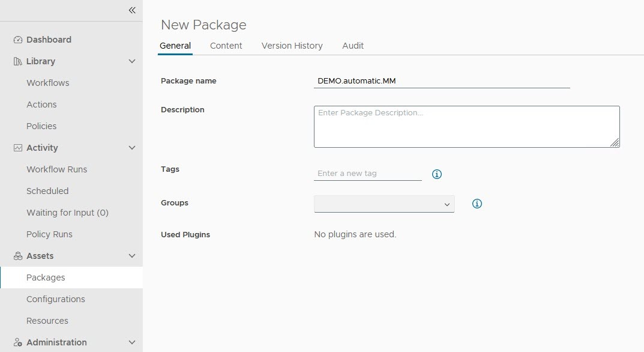This screenshot has height=352, width=644.
Task: Collapse the Assets section in the sidebar
Action: [x=131, y=255]
